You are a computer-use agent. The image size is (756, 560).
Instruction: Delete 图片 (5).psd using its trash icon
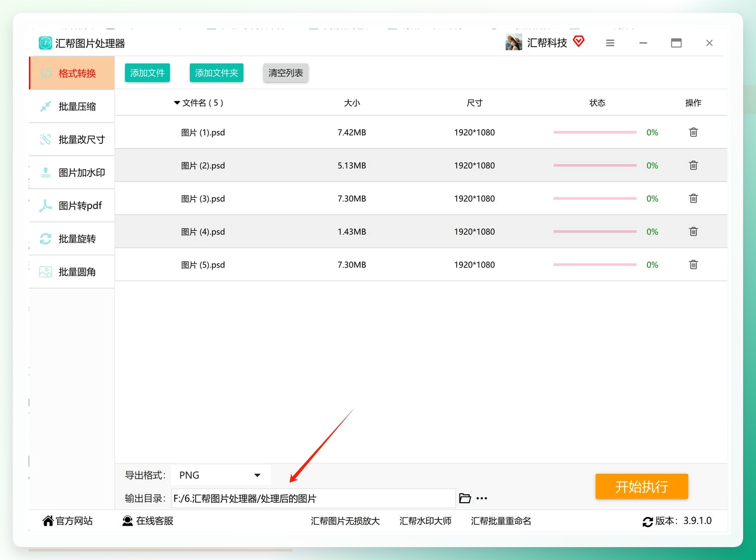pos(694,264)
